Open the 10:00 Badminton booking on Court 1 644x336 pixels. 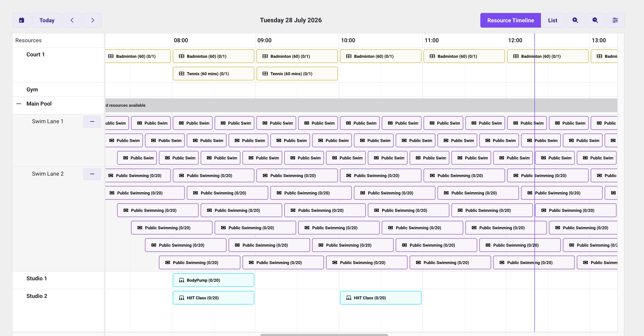click(381, 56)
